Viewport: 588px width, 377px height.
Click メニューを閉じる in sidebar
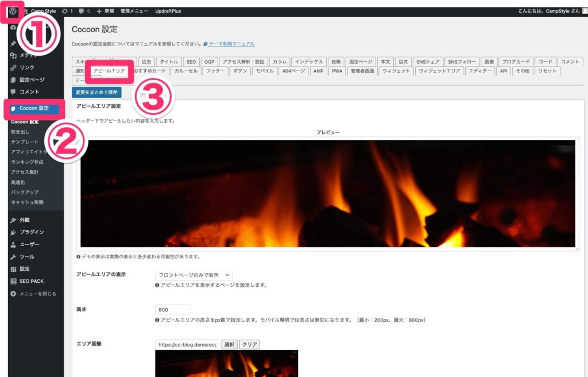point(38,294)
